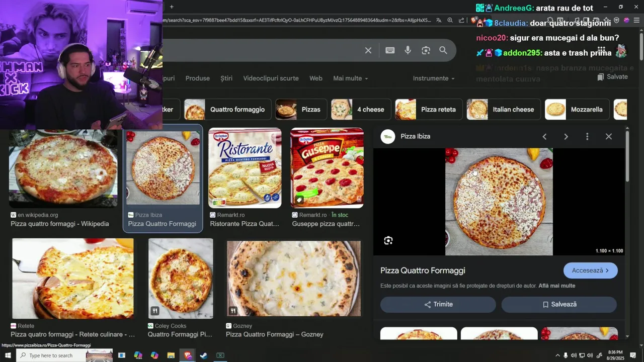Switch to the Web tab
Viewport: 644px width, 362px height.
coord(316,78)
